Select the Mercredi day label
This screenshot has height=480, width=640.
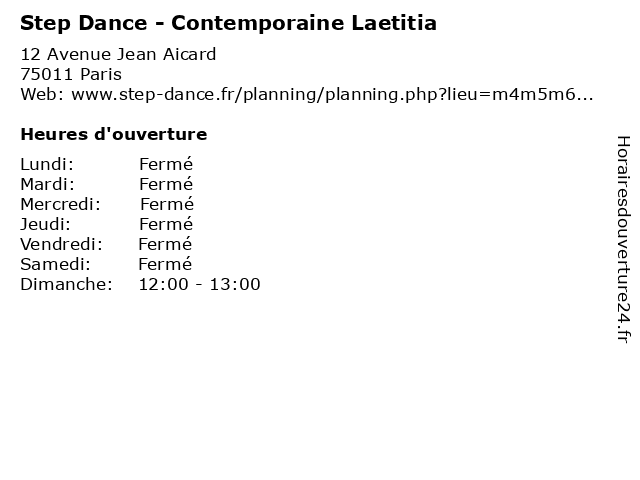[60, 204]
